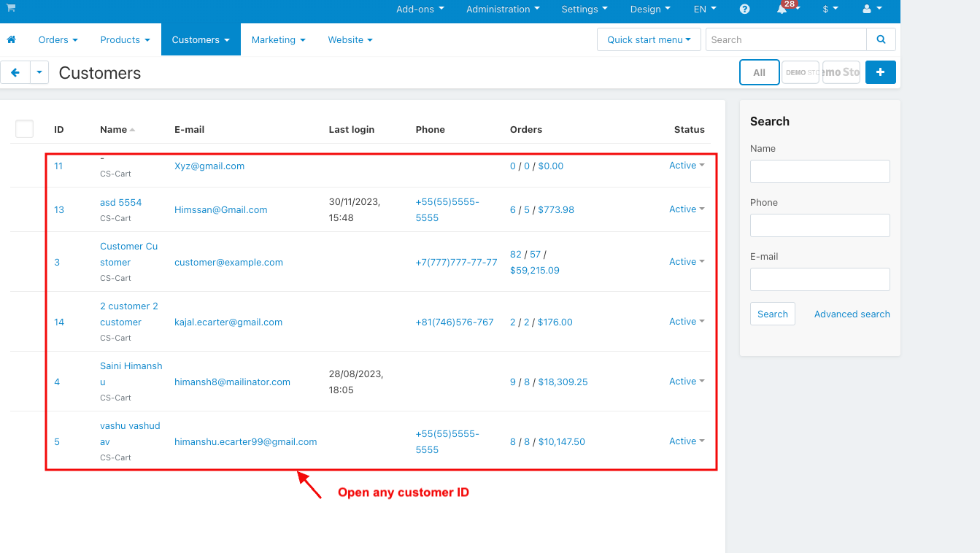The image size is (980, 553).
Task: Expand the Quick start menu dropdown
Action: point(648,40)
